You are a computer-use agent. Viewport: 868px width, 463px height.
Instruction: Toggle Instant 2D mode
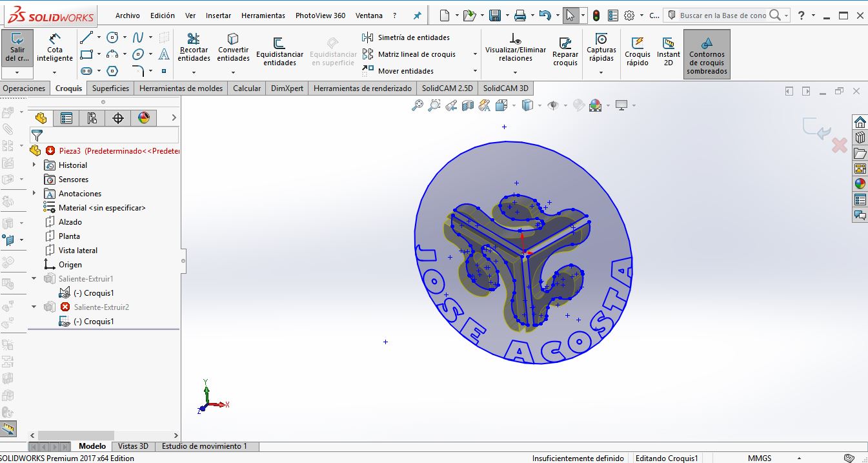point(669,51)
